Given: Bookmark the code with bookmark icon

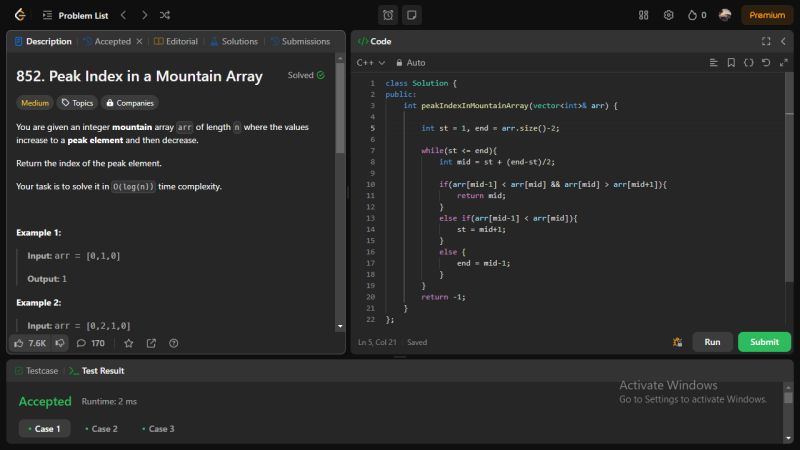Looking at the screenshot, I should point(731,62).
